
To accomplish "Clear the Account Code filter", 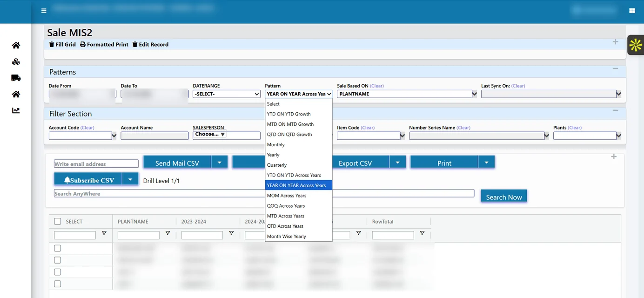I will pyautogui.click(x=87, y=128).
